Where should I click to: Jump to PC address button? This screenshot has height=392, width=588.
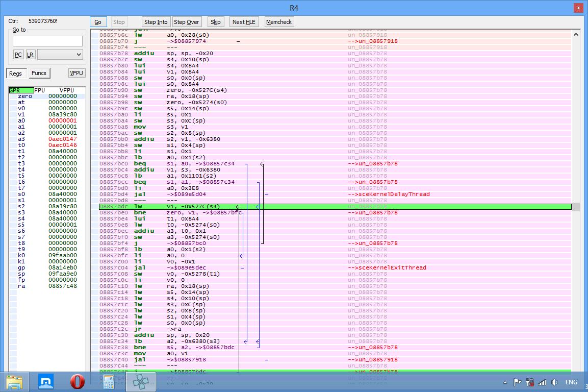[x=18, y=55]
